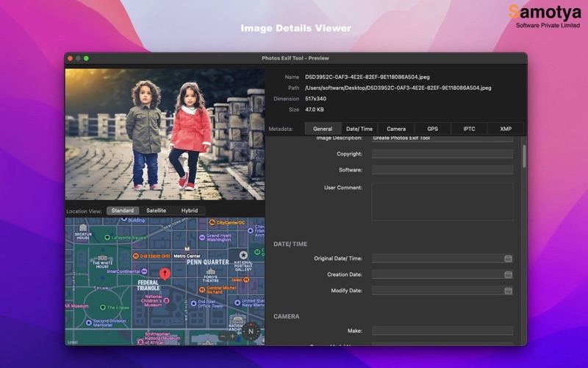The height and width of the screenshot is (368, 588).
Task: Click Grand Hyatt Washington map marker
Action: pos(202,237)
